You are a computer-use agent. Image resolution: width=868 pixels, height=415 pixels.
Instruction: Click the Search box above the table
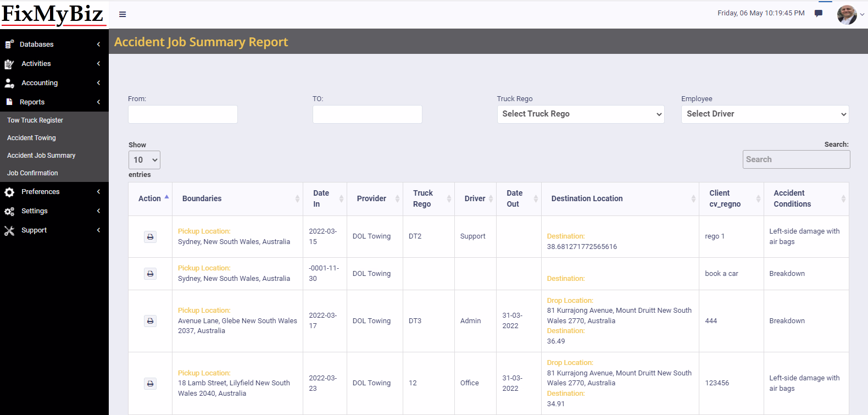795,159
